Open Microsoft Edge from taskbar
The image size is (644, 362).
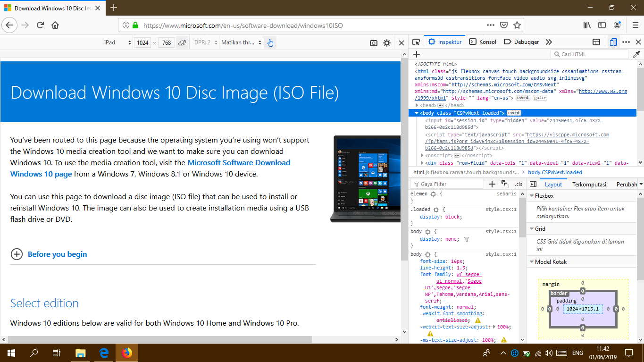click(x=104, y=353)
